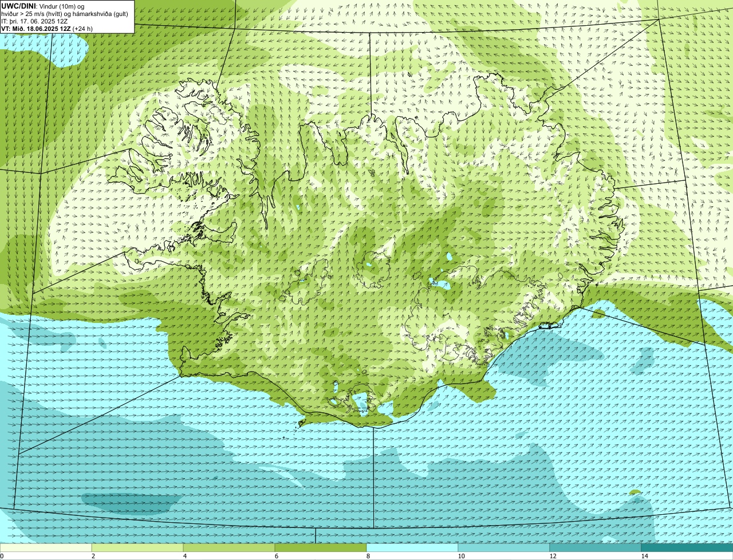
Task: Click the line "hviður > 25 m/s (hvítt) og hámarkshviða (gult)"
Action: (x=65, y=13)
